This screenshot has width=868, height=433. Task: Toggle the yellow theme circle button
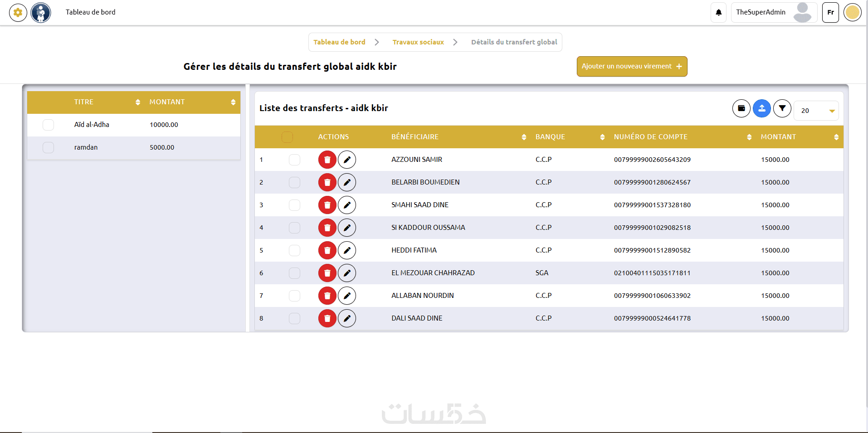coord(853,12)
